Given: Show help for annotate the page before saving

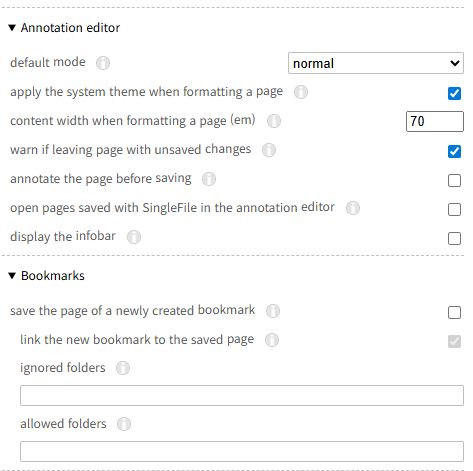Looking at the screenshot, I should [209, 179].
